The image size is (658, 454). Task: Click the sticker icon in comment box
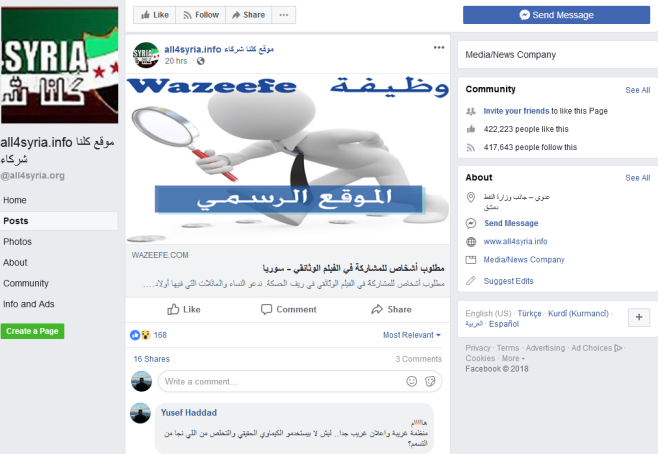(x=430, y=381)
